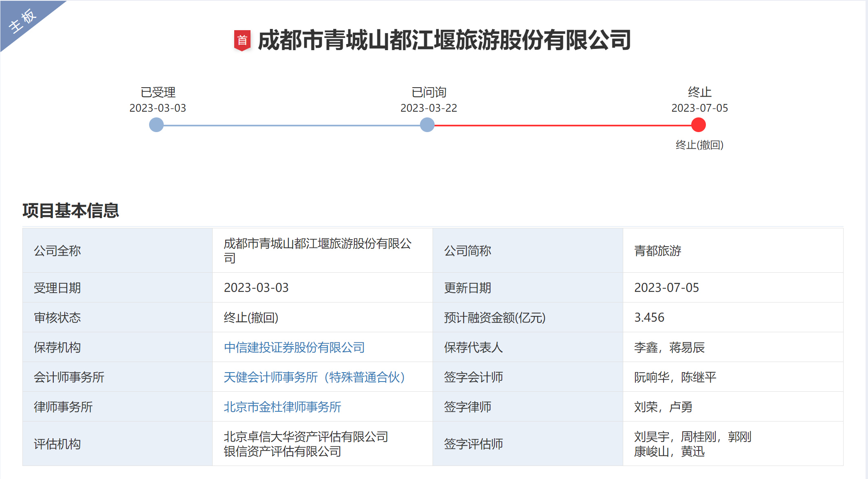Image resolution: width=868 pixels, height=479 pixels.
Task: Click the red progress segment between 已问询 and 终止
Action: (562, 125)
